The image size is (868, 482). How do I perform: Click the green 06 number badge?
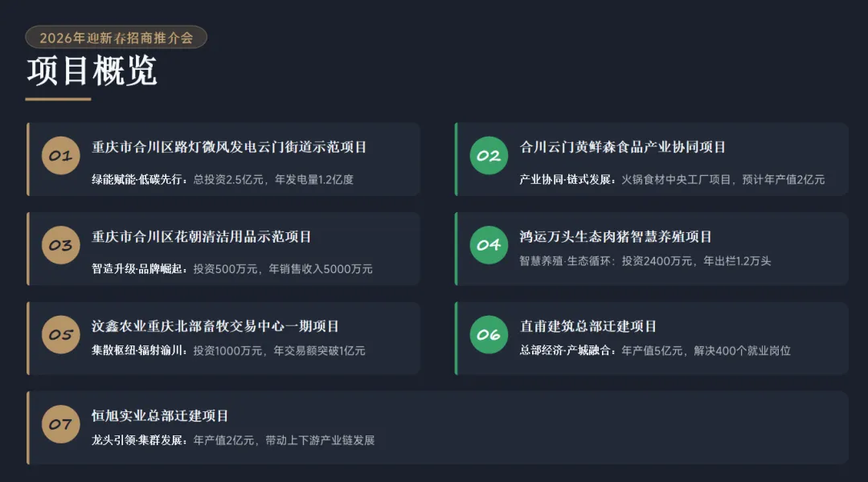click(x=489, y=335)
